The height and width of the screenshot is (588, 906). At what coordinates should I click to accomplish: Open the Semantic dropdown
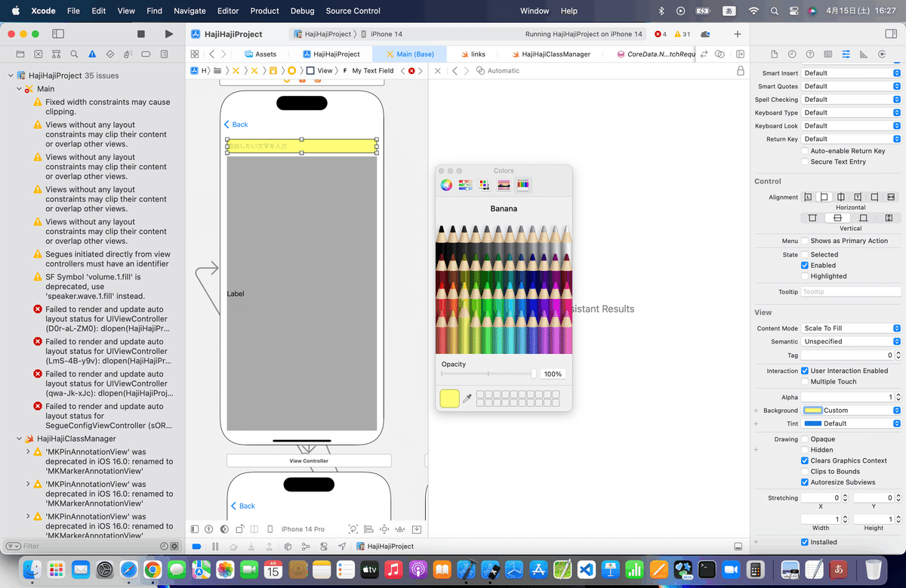[x=852, y=341]
